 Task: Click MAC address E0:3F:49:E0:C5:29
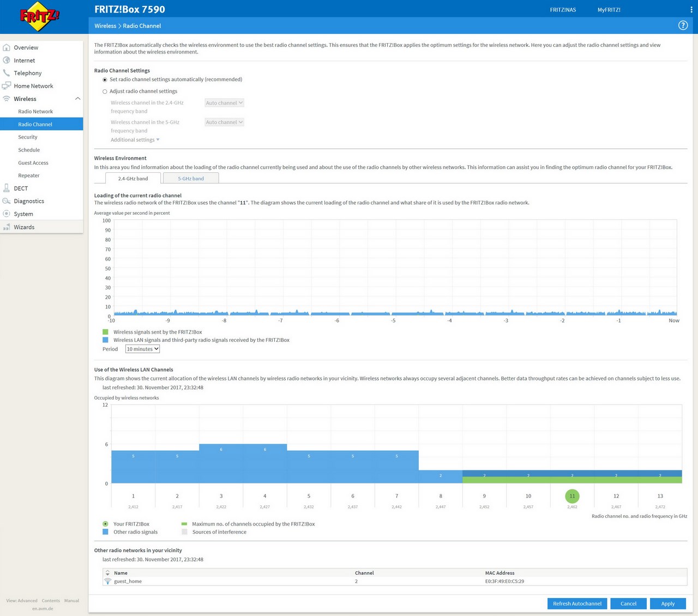(504, 581)
